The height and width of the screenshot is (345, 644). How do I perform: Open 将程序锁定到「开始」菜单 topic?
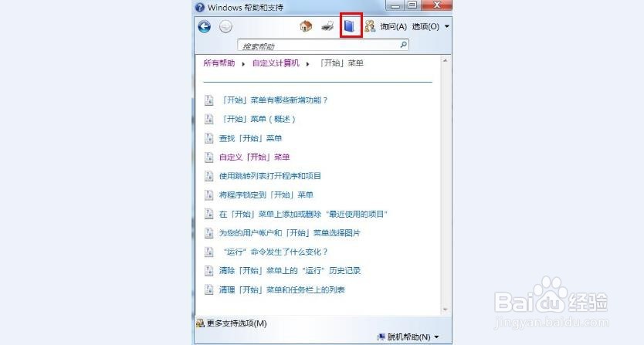click(266, 194)
